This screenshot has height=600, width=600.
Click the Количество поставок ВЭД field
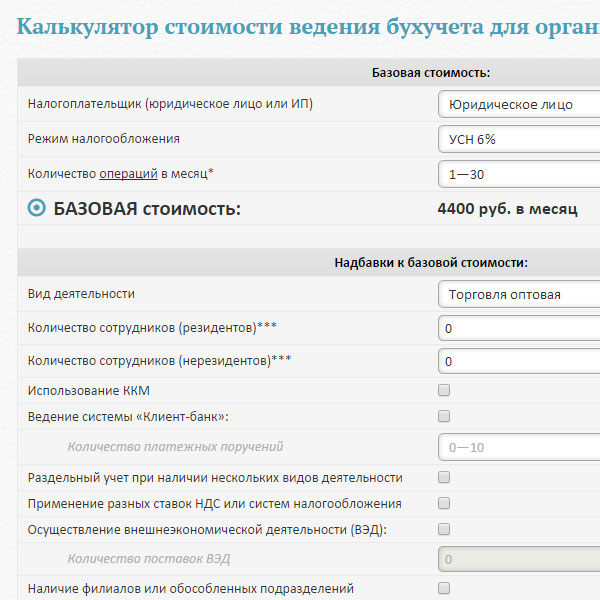coord(519,559)
